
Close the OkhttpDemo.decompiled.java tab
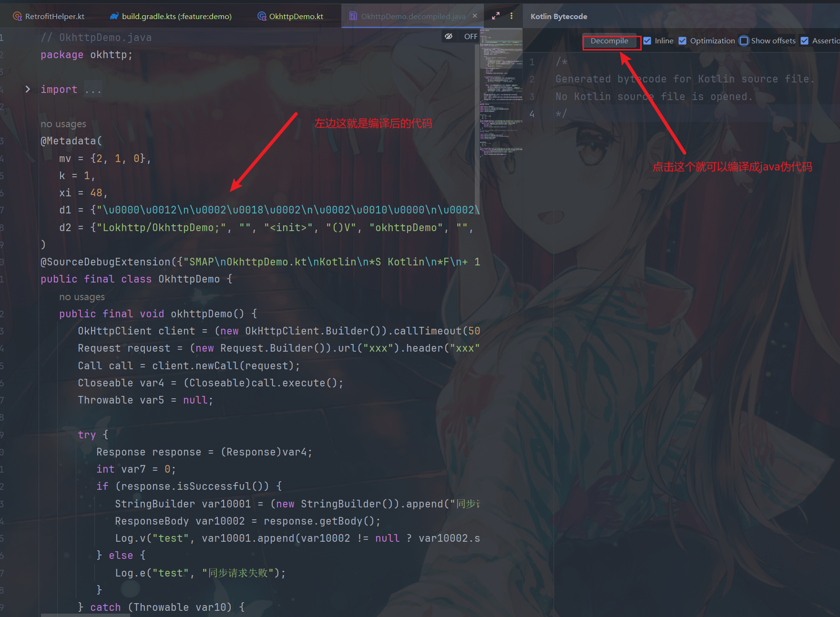pos(475,16)
